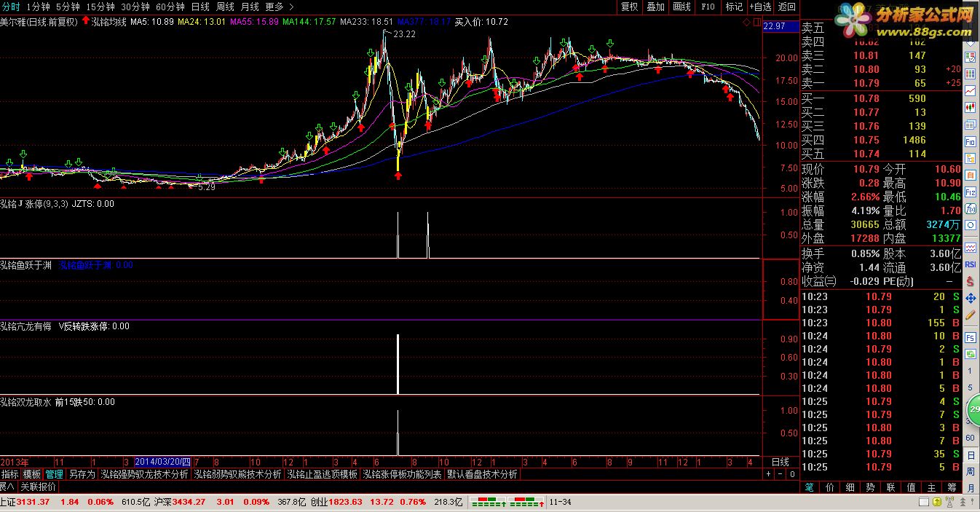This screenshot has height=512, width=980.
Task: Click the plus button beside 日线 label
Action: (x=767, y=474)
